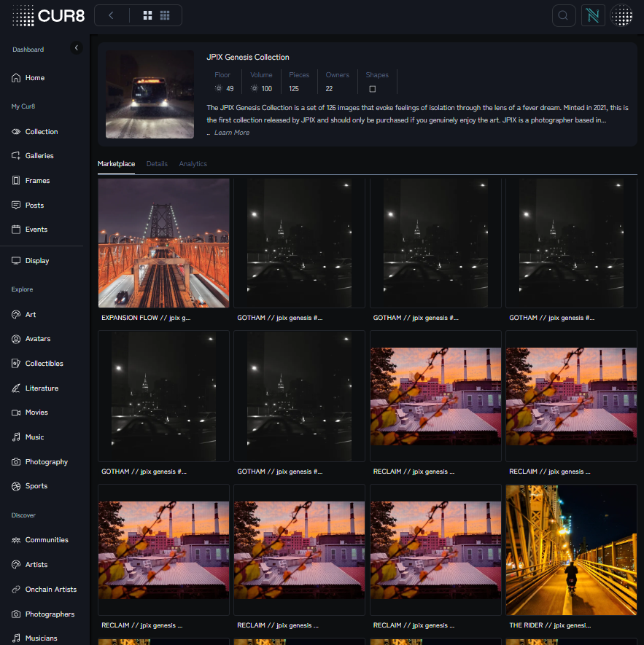Explore the Music category
Screen dimensions: 644x645
click(28, 437)
